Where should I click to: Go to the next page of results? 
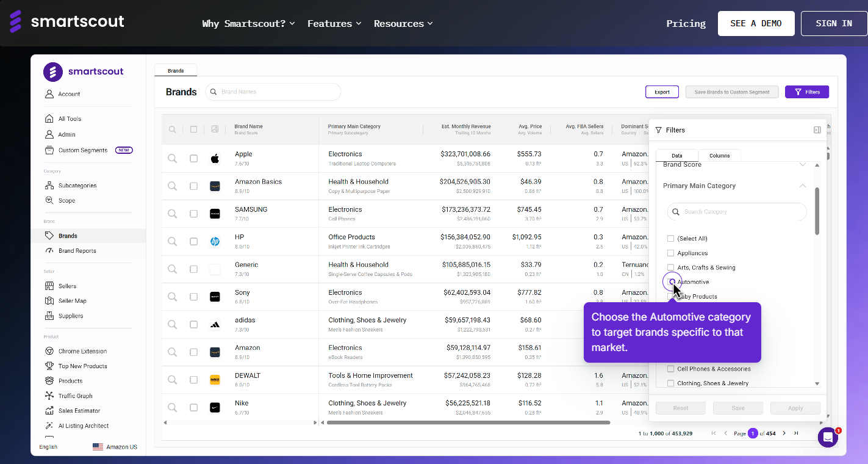[784, 433]
